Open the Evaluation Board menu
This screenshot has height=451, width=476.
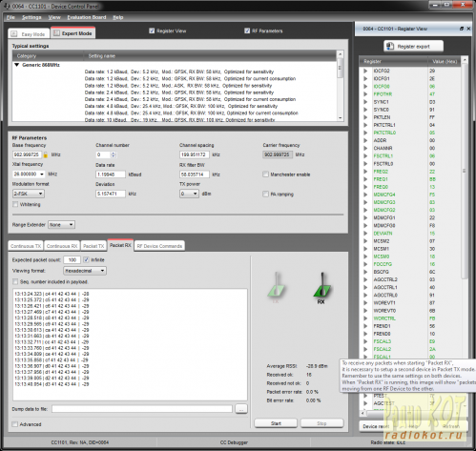(x=87, y=17)
